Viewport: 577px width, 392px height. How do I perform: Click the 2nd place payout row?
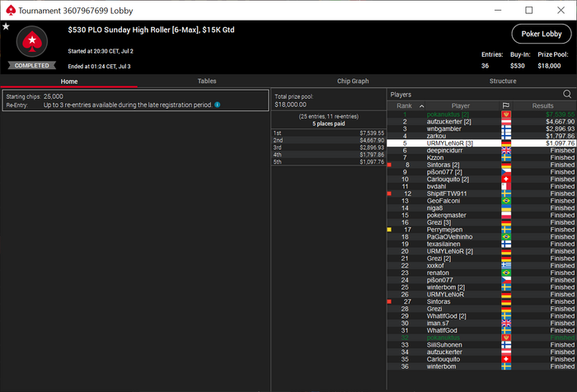click(x=328, y=140)
